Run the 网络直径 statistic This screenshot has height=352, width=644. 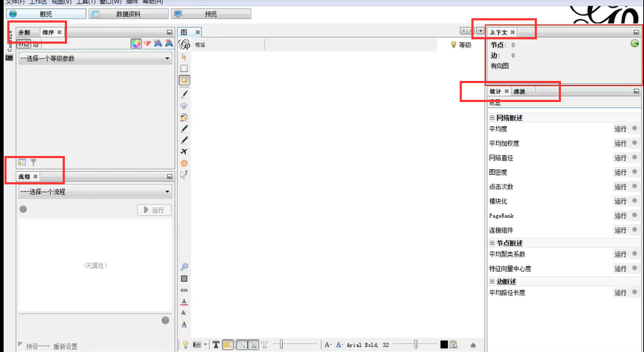(620, 157)
